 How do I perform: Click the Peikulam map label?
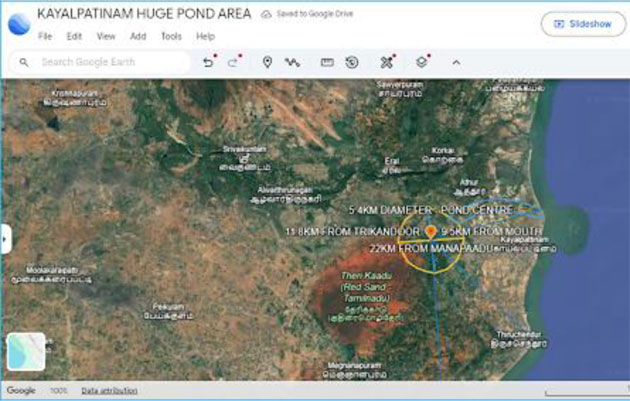pyautogui.click(x=168, y=311)
